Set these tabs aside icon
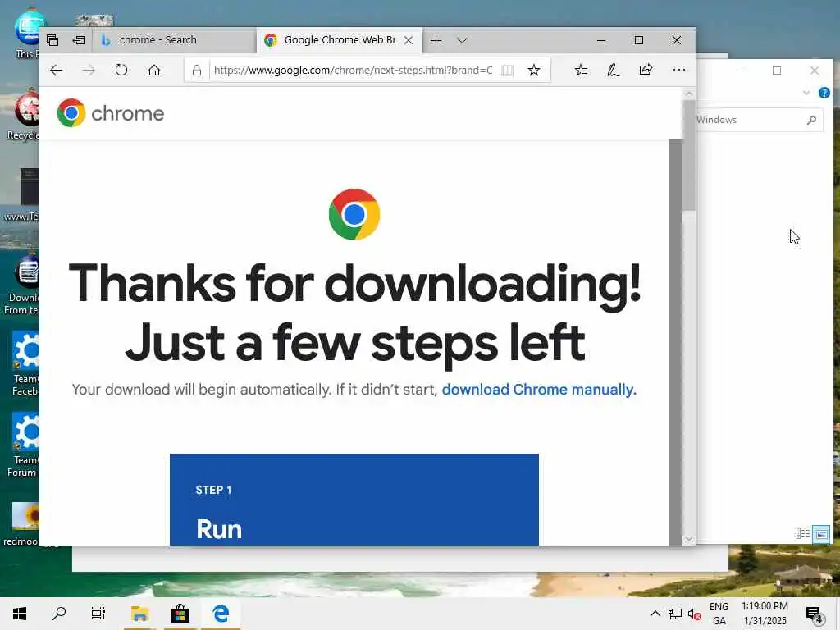The height and width of the screenshot is (630, 840). tap(80, 40)
